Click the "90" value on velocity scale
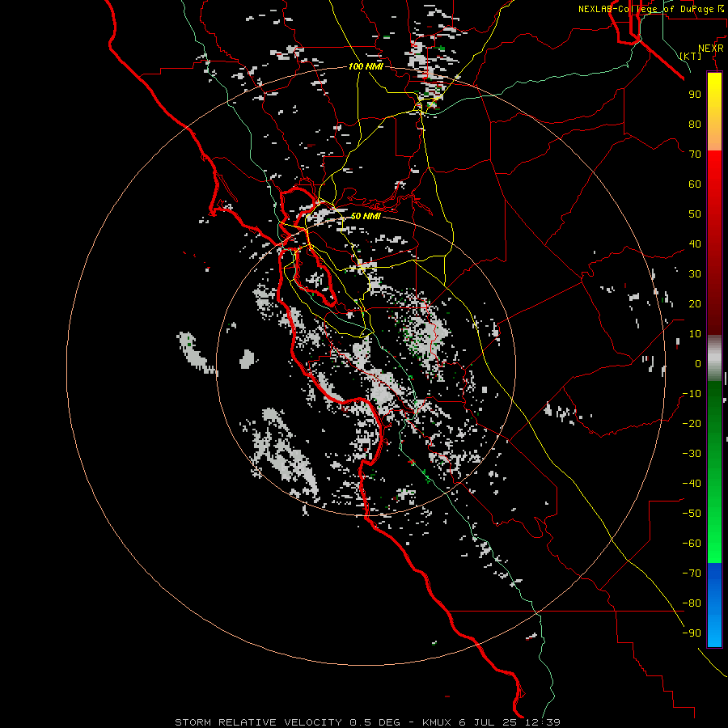The height and width of the screenshot is (728, 728). click(695, 95)
